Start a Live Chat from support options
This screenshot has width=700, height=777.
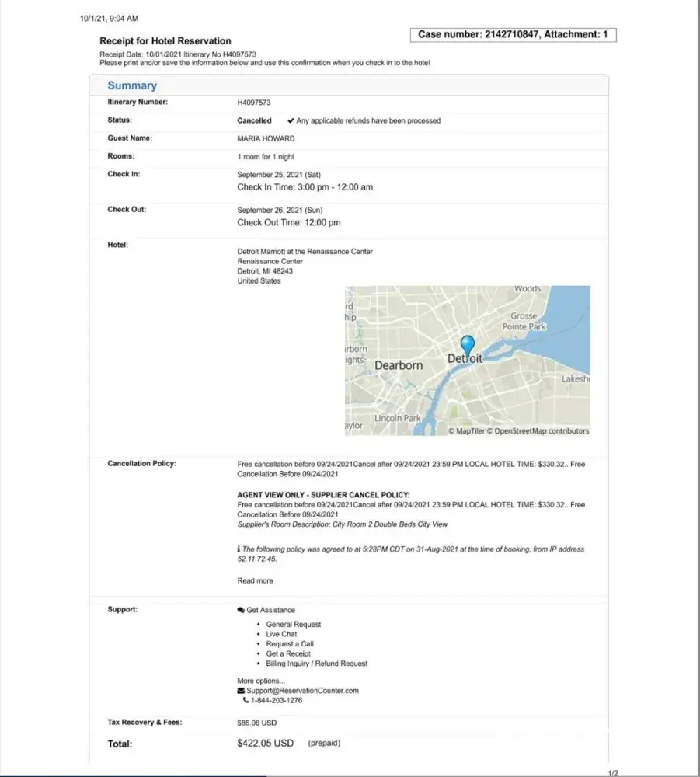tap(281, 634)
